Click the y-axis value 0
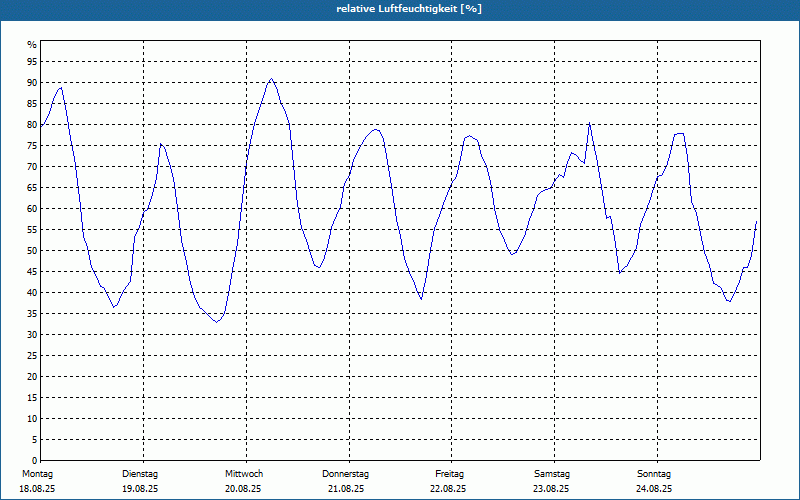 [35, 460]
